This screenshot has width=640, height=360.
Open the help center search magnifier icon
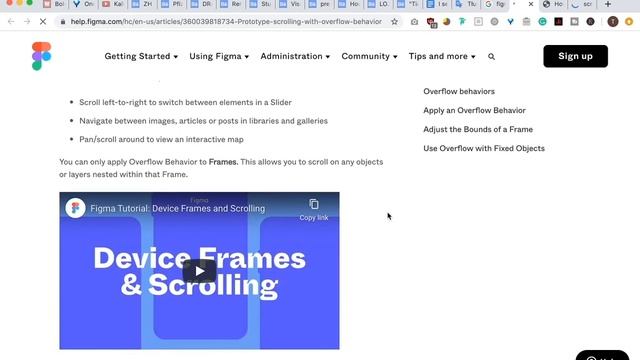pyautogui.click(x=491, y=57)
